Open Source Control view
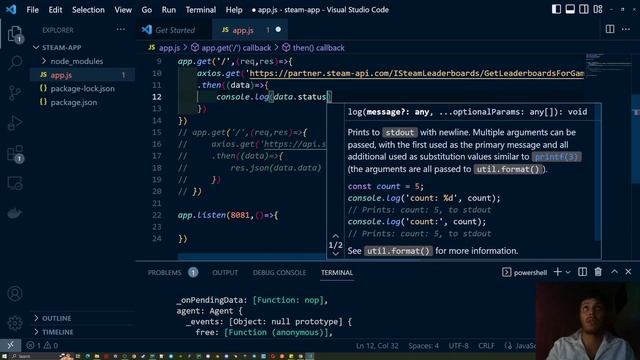This screenshot has height=360, width=640. (x=15, y=93)
